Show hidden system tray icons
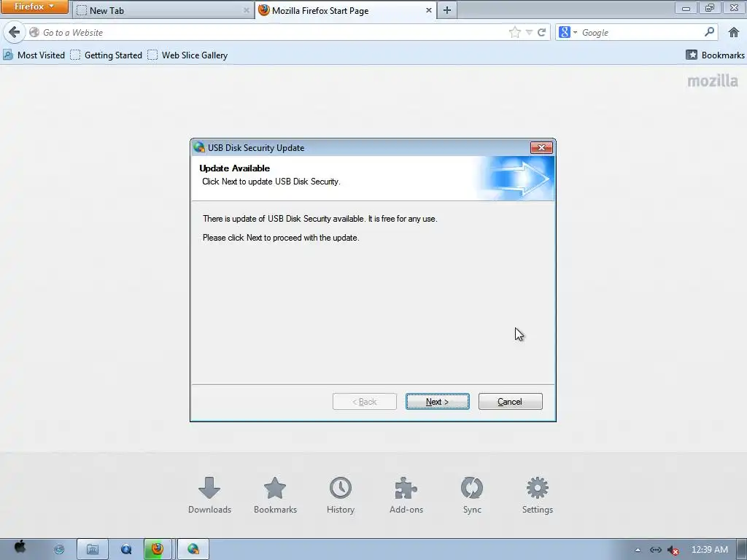 tap(638, 550)
